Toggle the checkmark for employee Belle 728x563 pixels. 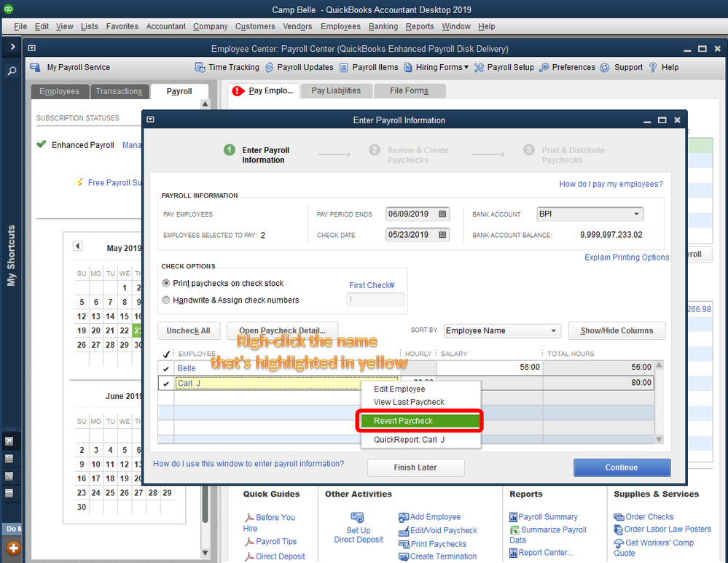[x=165, y=368]
